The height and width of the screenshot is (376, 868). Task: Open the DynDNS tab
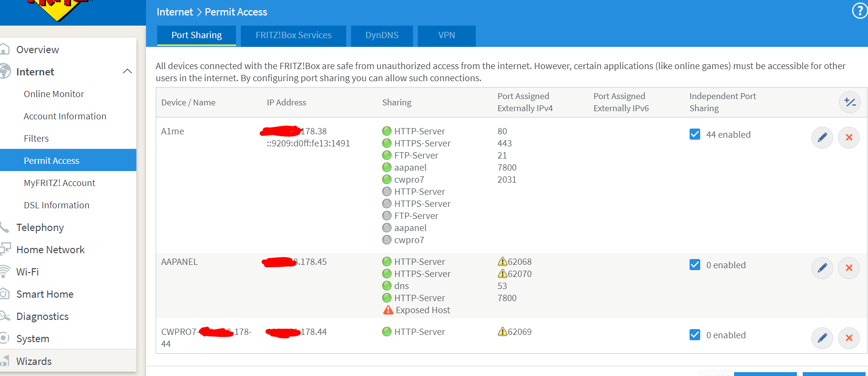382,35
